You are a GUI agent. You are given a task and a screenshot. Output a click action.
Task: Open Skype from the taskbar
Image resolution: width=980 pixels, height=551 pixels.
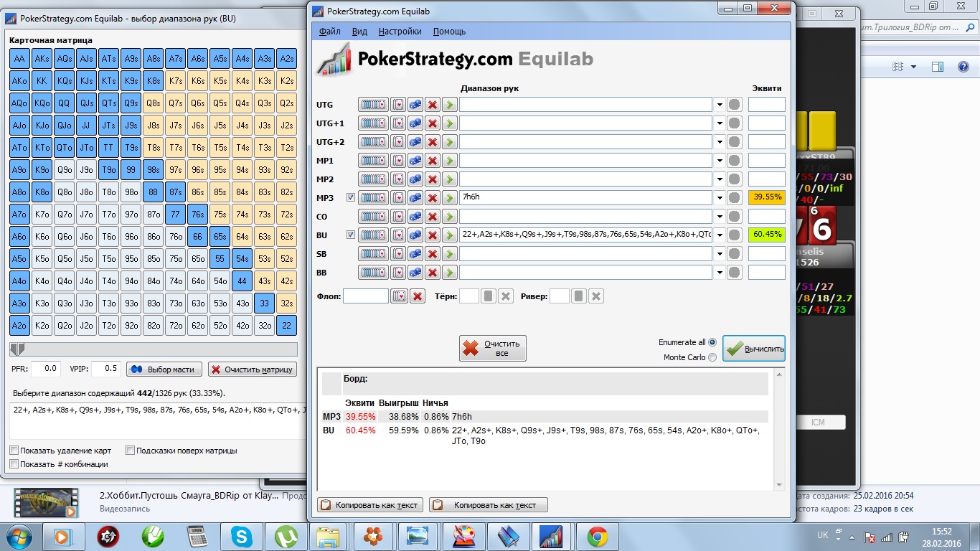pos(241,536)
